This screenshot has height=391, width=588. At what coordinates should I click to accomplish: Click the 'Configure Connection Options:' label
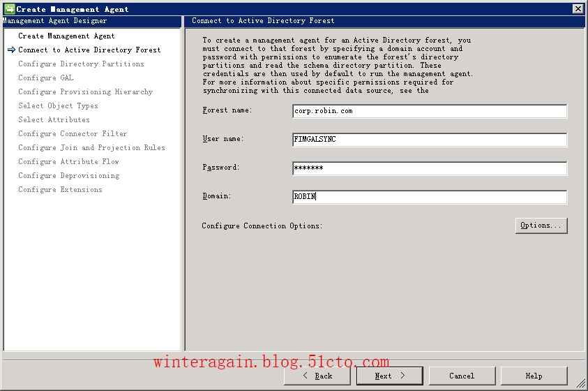(262, 226)
